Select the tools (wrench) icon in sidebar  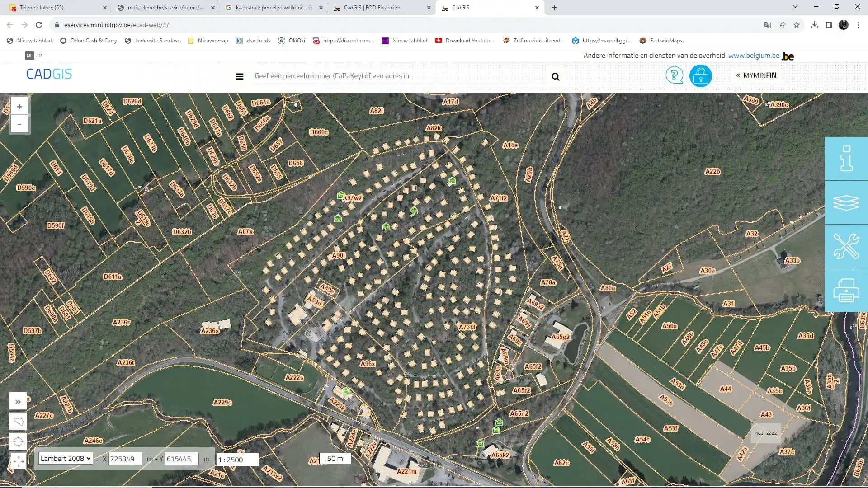point(846,246)
